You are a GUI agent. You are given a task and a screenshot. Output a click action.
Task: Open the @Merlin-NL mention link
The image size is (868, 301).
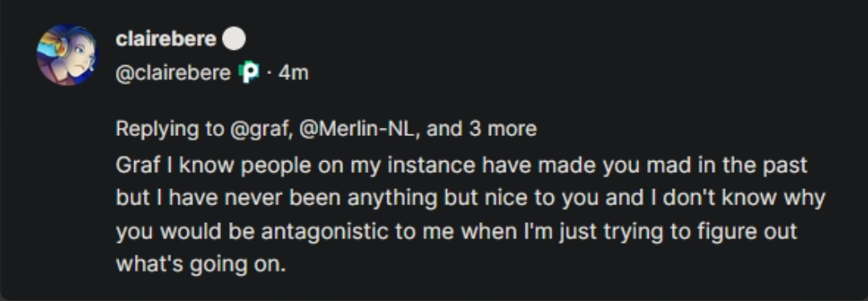click(360, 129)
